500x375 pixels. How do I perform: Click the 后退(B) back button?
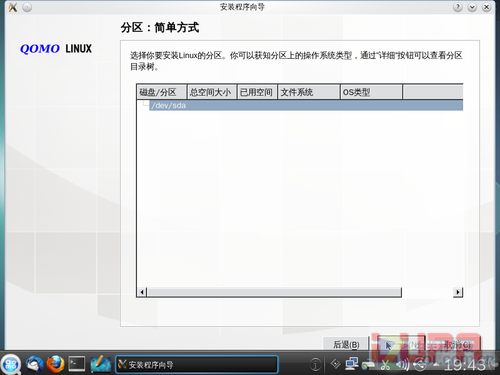click(346, 344)
